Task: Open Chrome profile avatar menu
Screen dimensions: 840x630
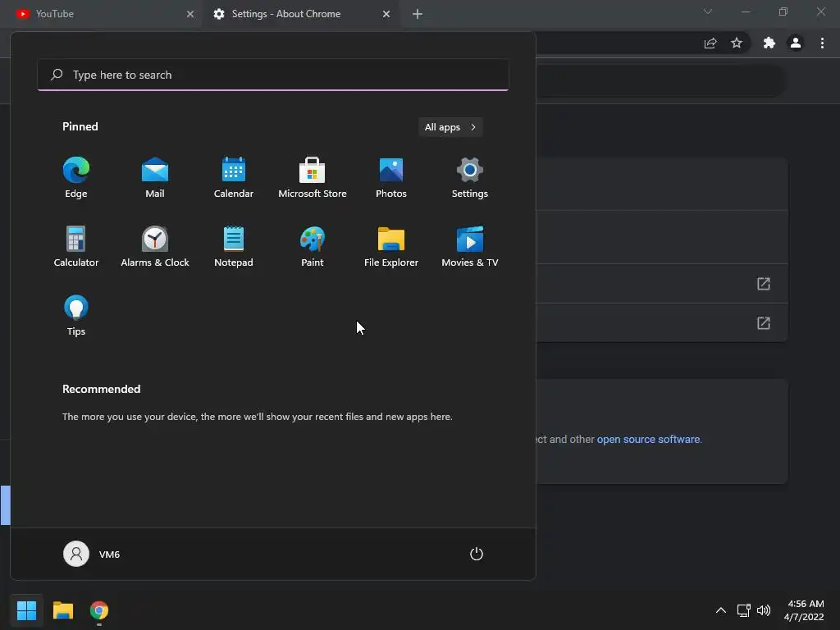Action: (796, 43)
